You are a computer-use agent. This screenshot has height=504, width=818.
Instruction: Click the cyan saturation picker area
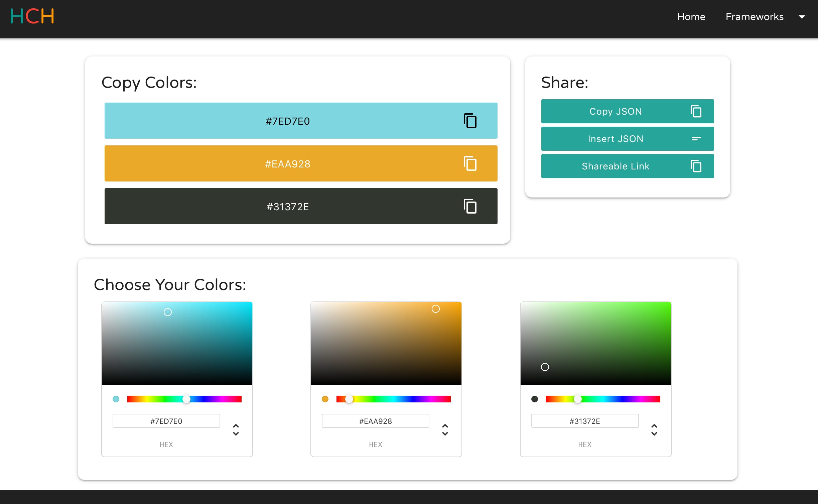click(x=177, y=344)
